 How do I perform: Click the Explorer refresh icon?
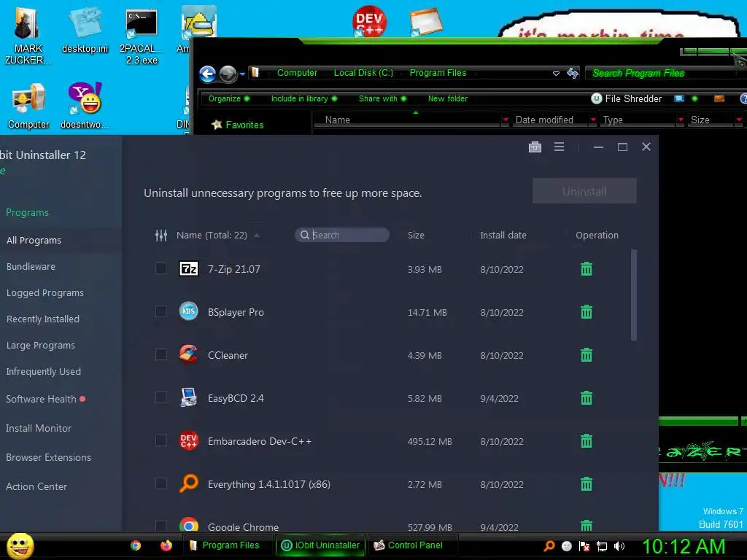pyautogui.click(x=572, y=73)
